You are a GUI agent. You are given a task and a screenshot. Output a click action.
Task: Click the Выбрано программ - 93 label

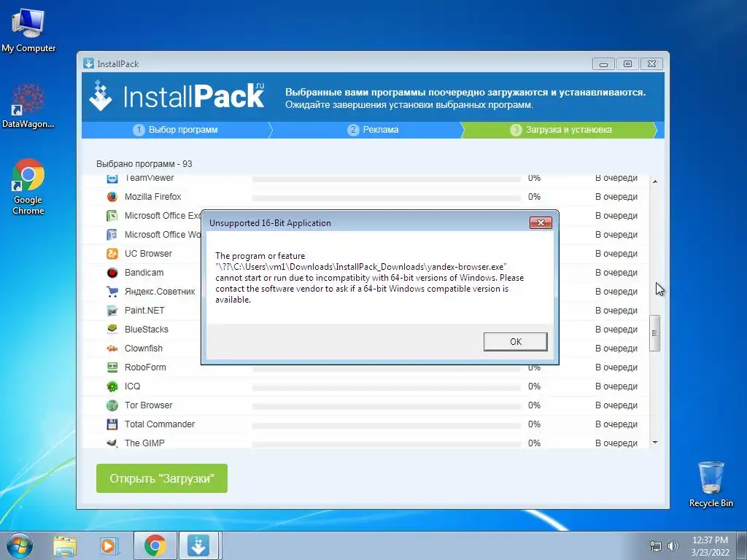click(144, 164)
